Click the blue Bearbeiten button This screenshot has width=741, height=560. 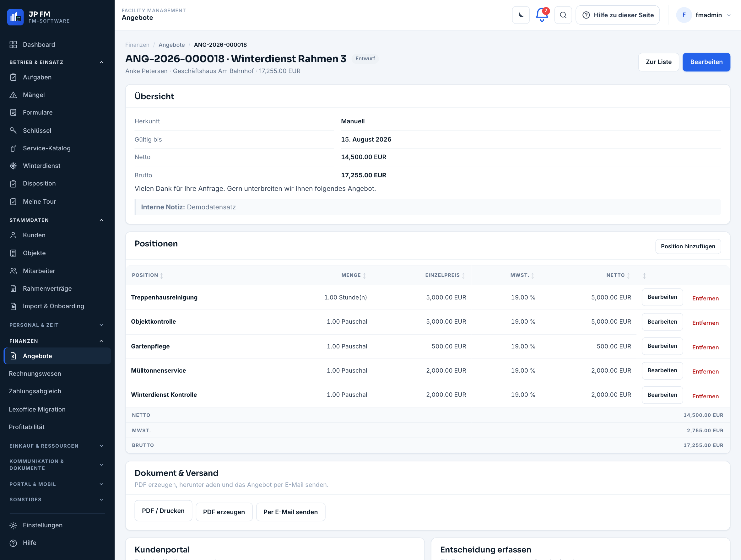tap(706, 62)
